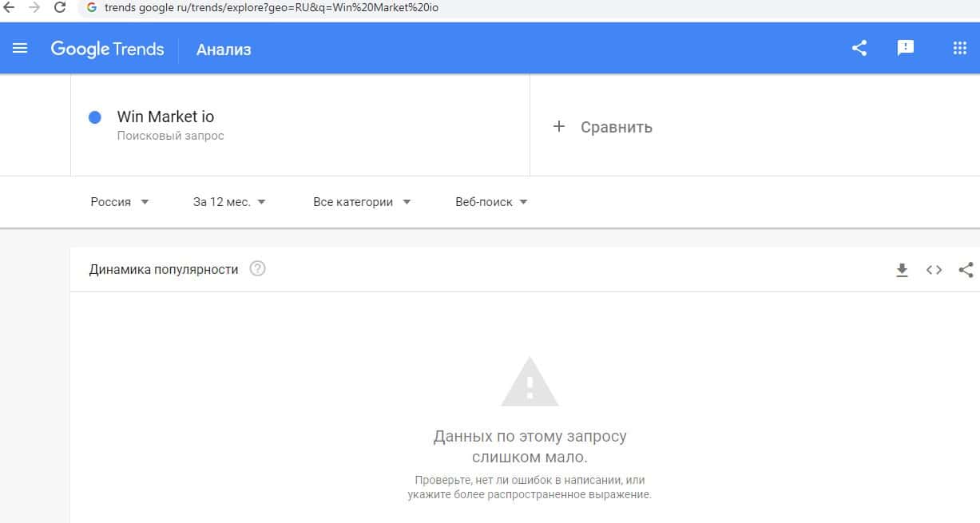
Task: Click the Анализ header tab
Action: tap(224, 50)
